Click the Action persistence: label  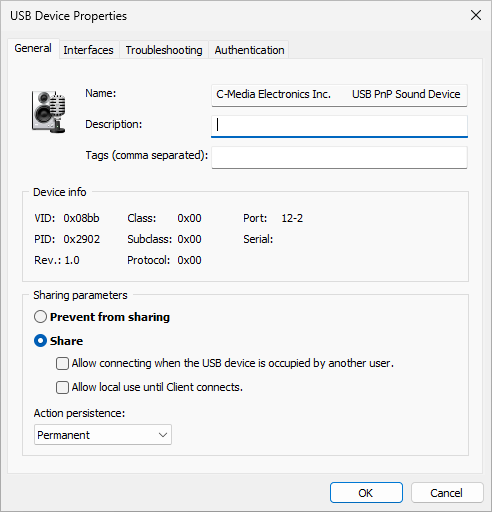point(79,413)
